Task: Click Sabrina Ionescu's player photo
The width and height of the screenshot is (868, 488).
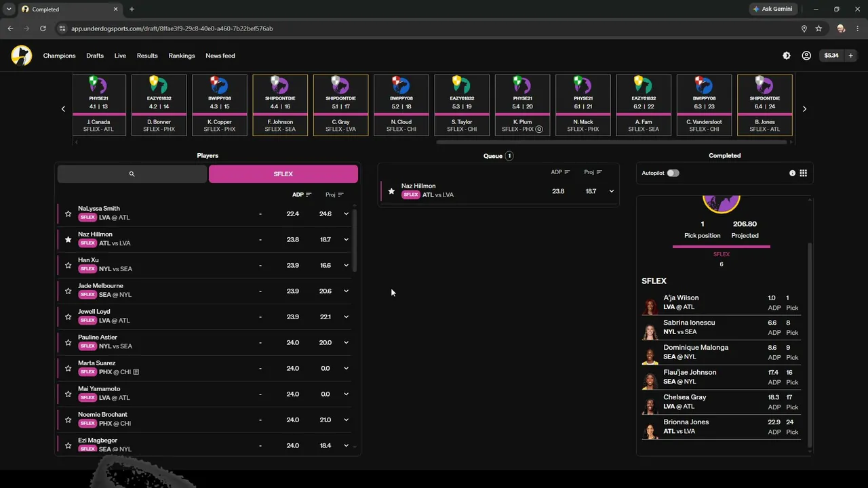Action: pos(651,331)
